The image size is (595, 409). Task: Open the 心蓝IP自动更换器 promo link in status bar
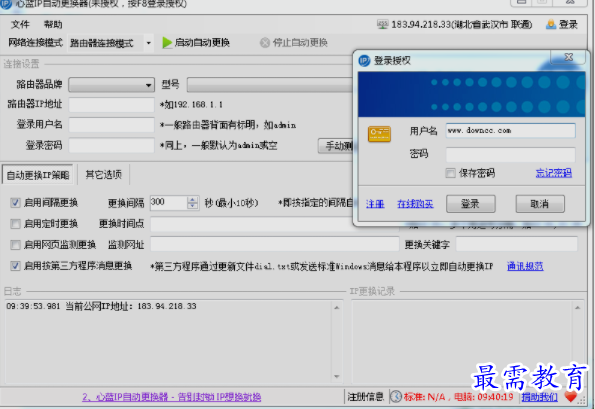(172, 397)
